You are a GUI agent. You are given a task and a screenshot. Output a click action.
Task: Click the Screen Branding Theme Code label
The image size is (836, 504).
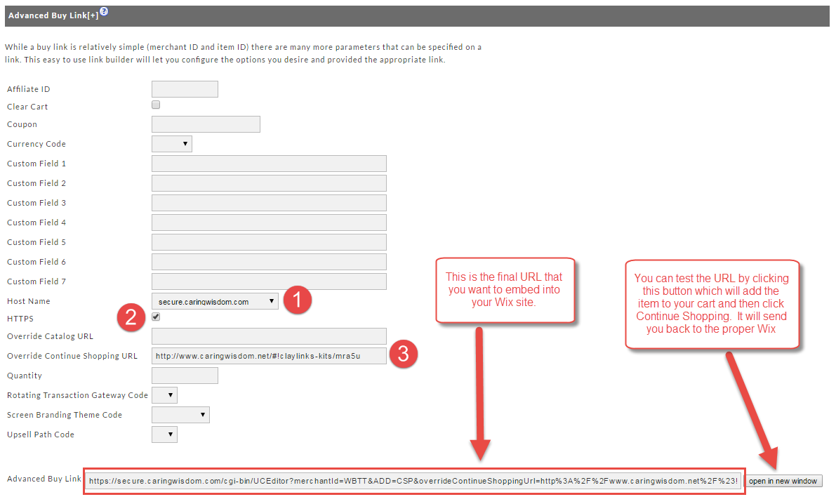tap(65, 415)
